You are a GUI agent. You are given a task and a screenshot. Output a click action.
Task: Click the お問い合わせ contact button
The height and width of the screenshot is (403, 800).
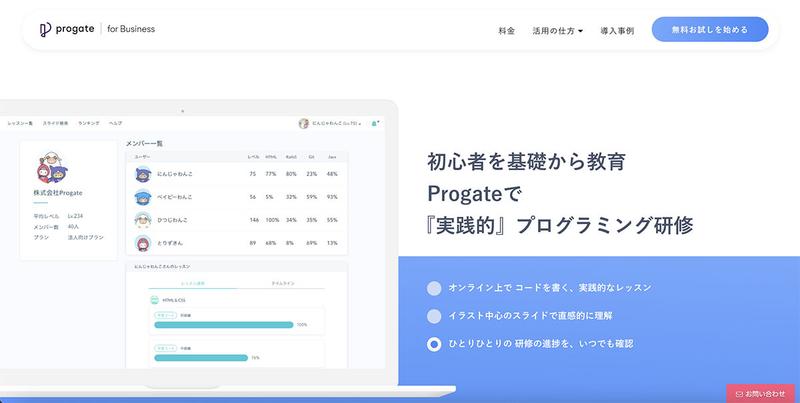click(x=761, y=394)
